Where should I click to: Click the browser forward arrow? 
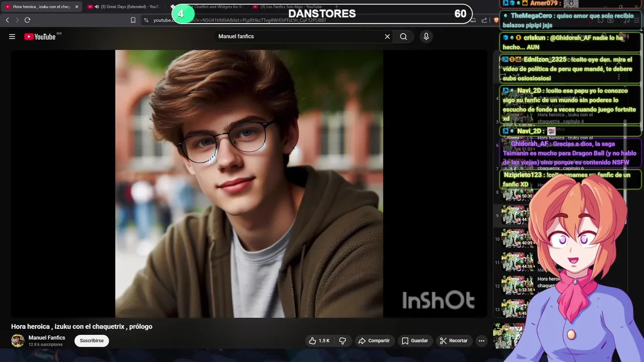[17, 20]
